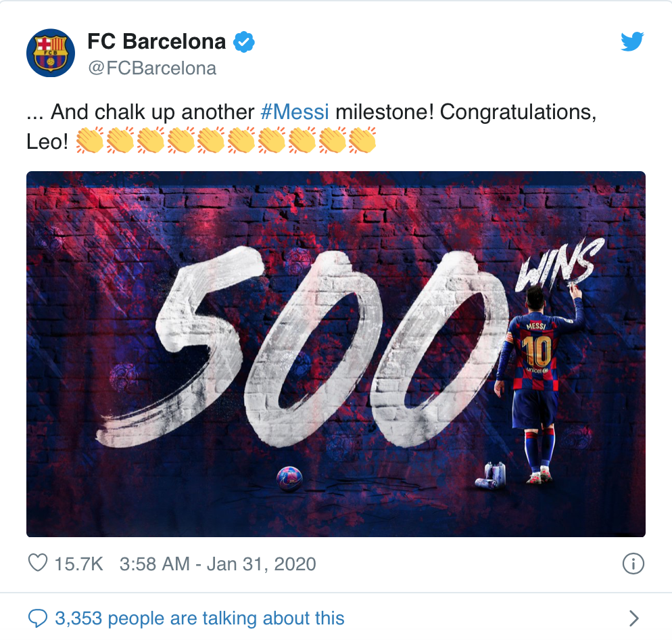Open "3,353 people are talking about this"
The width and height of the screenshot is (672, 640).
199,618
